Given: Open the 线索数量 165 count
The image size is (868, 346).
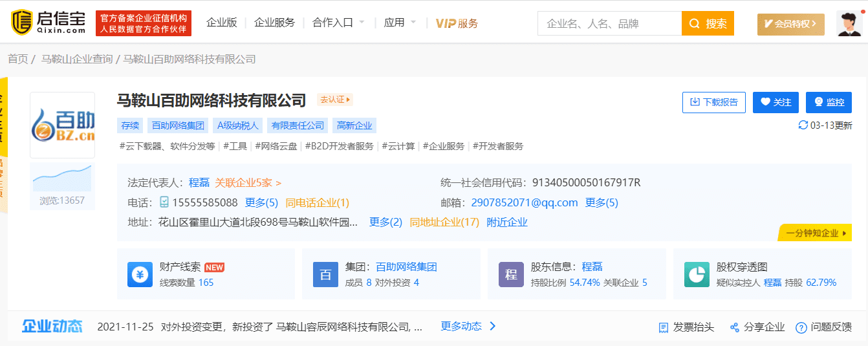Looking at the screenshot, I should (206, 283).
